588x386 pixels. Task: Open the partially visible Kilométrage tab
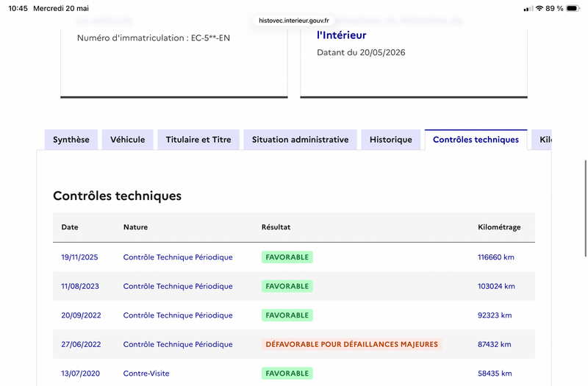542,140
